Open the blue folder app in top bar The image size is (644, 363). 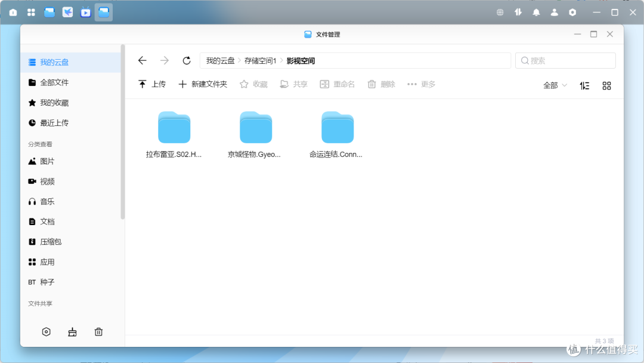click(x=49, y=13)
